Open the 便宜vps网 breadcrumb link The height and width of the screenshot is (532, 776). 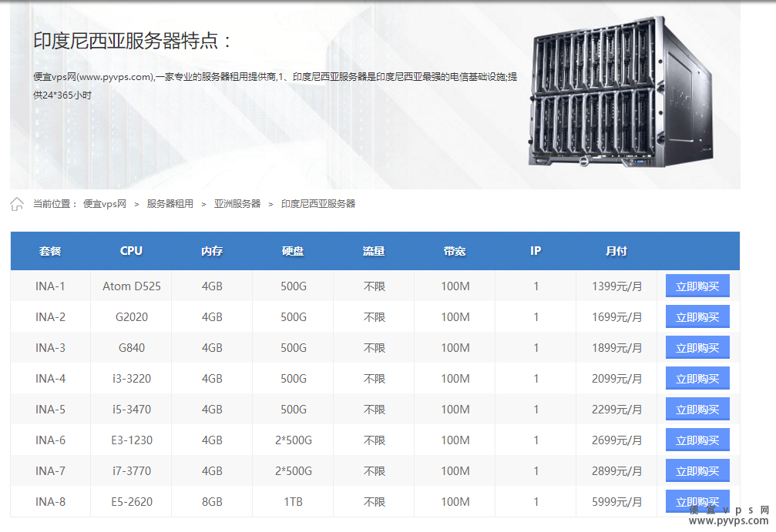pos(105,204)
